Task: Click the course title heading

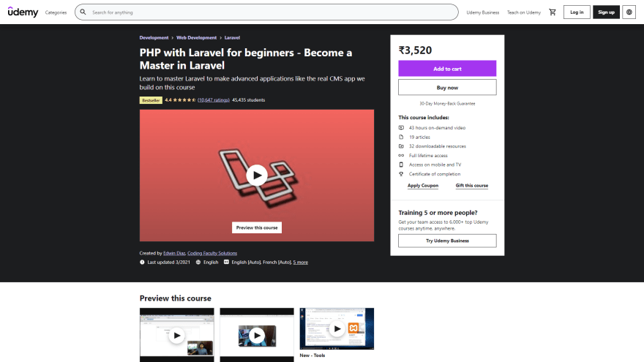Action: click(246, 59)
